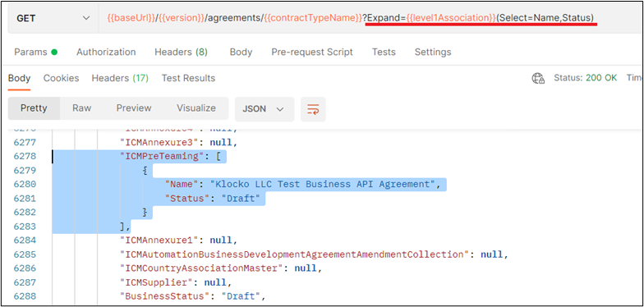Image resolution: width=644 pixels, height=307 pixels.
Task: Click line number 6278
Action: coord(25,156)
